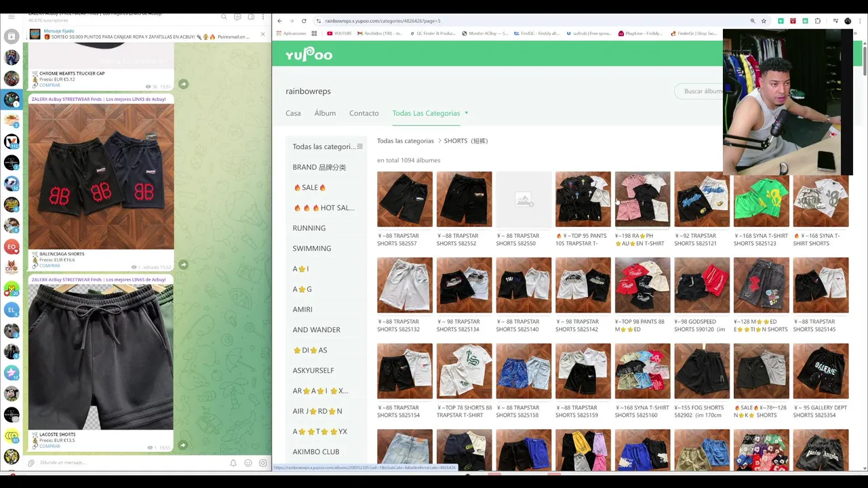The height and width of the screenshot is (488, 868).
Task: Open Chrome extensions puzzle icon
Action: pos(817,21)
